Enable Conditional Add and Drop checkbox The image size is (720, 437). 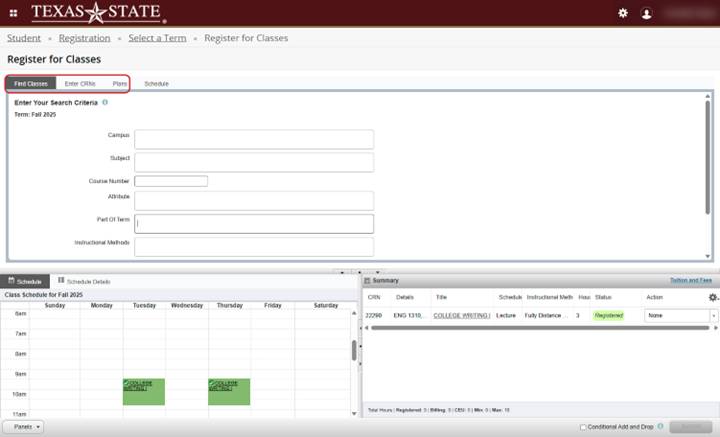584,427
